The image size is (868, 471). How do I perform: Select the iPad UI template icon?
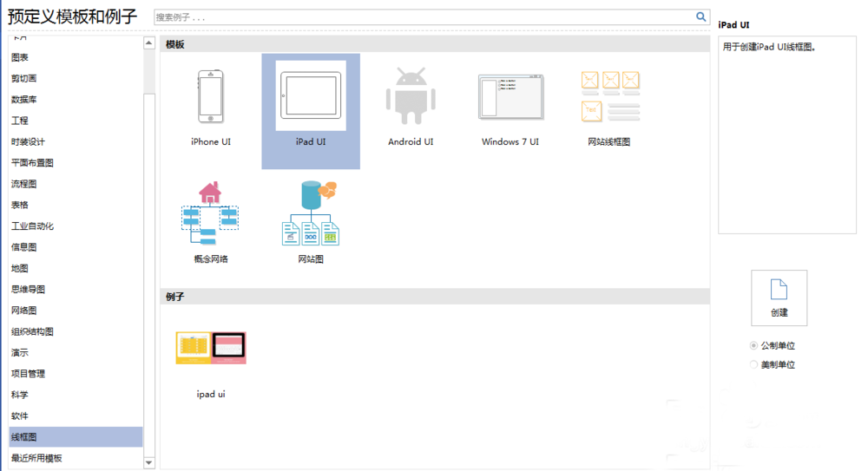pyautogui.click(x=311, y=95)
